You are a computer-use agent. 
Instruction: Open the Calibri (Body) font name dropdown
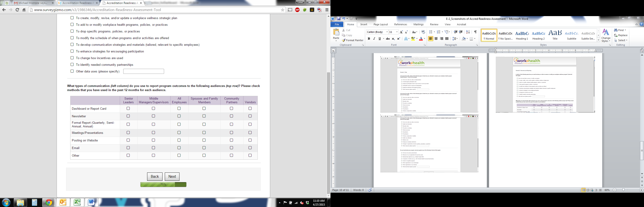point(387,32)
